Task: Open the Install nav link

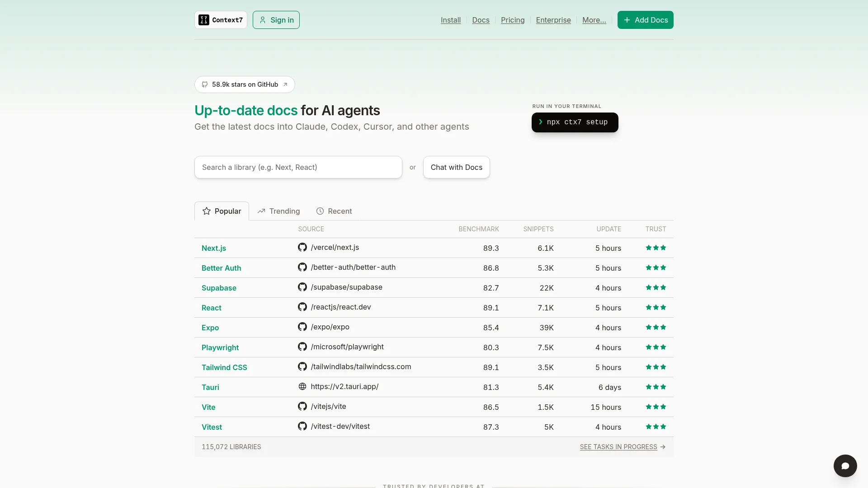Action: click(451, 20)
